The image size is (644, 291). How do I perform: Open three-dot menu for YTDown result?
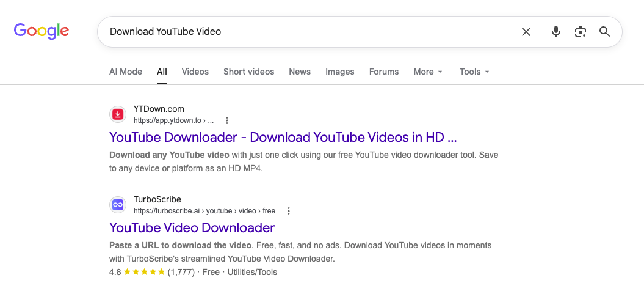pos(226,120)
